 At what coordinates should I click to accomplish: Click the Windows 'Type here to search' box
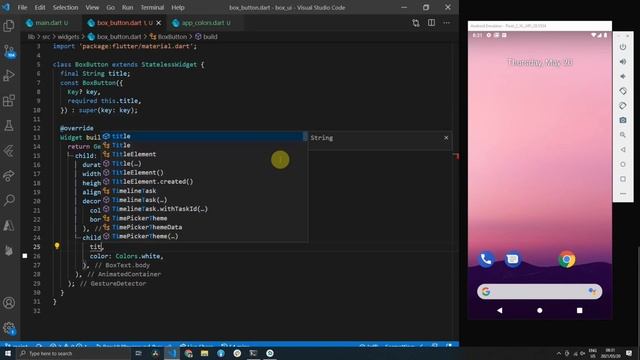73,353
